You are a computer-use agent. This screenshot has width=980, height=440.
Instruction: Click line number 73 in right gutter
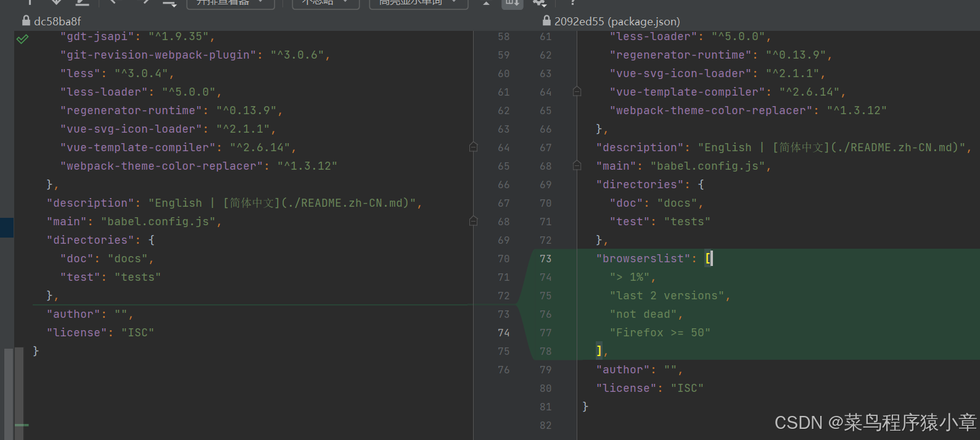click(546, 259)
